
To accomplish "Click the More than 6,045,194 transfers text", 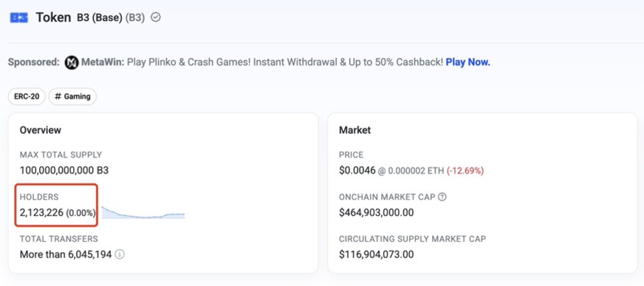I will (x=66, y=255).
